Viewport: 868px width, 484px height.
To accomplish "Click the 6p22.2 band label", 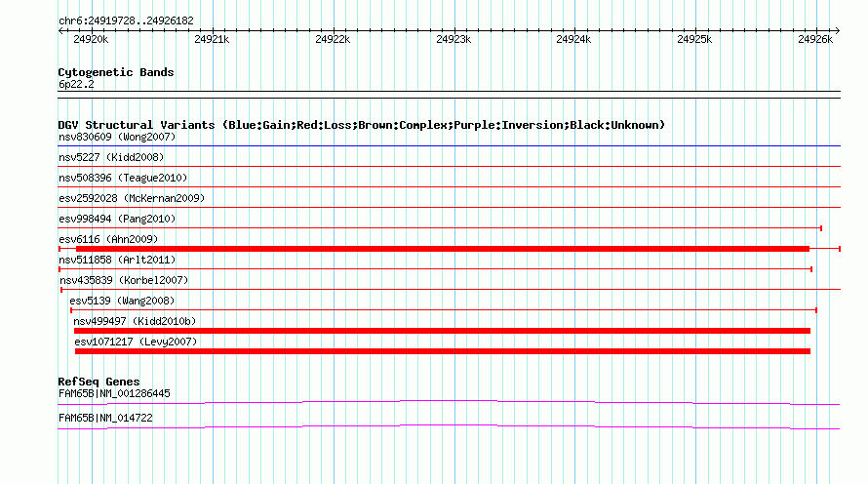I will point(76,84).
